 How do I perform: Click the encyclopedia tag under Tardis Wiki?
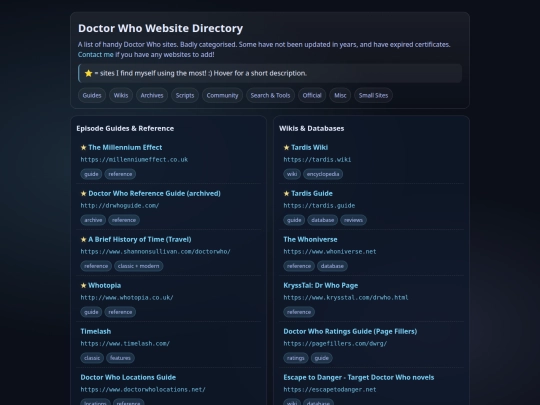[323, 174]
